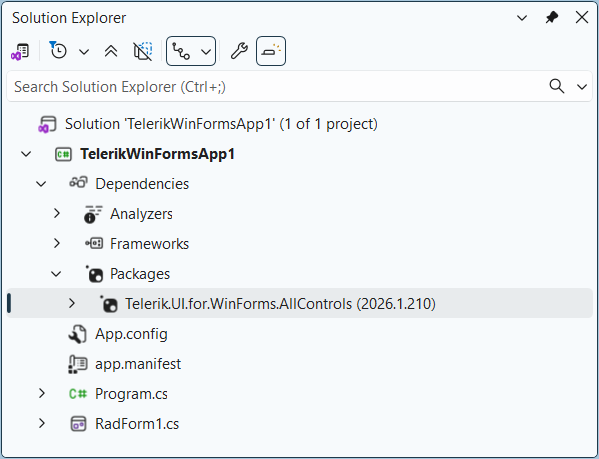Expand the Program.cs node
The height and width of the screenshot is (459, 599).
(x=42, y=393)
